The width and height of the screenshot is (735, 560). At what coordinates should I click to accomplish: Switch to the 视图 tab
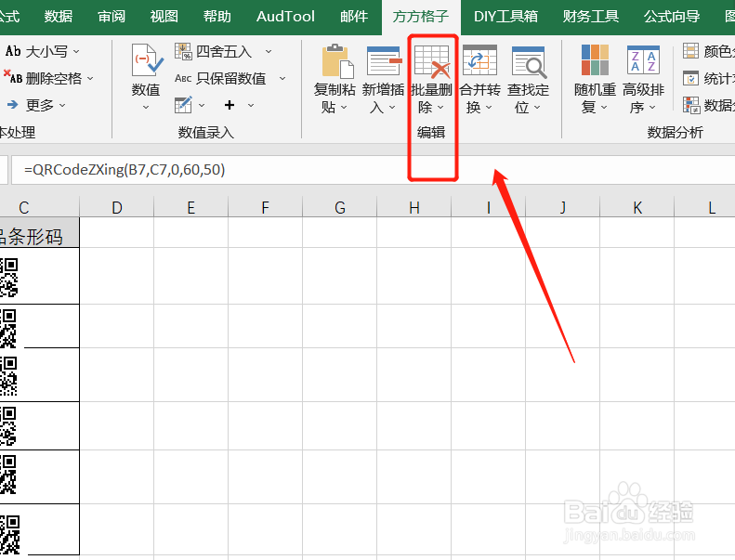click(164, 17)
